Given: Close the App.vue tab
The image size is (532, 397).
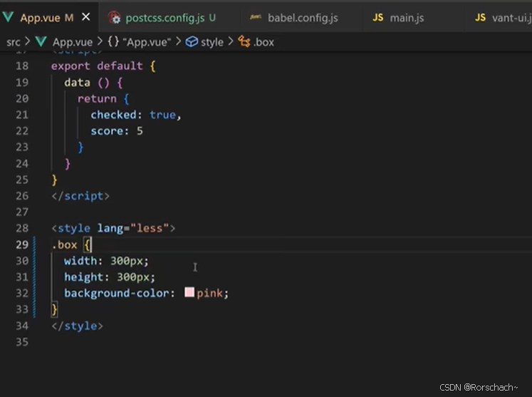Looking at the screenshot, I should (86, 16).
